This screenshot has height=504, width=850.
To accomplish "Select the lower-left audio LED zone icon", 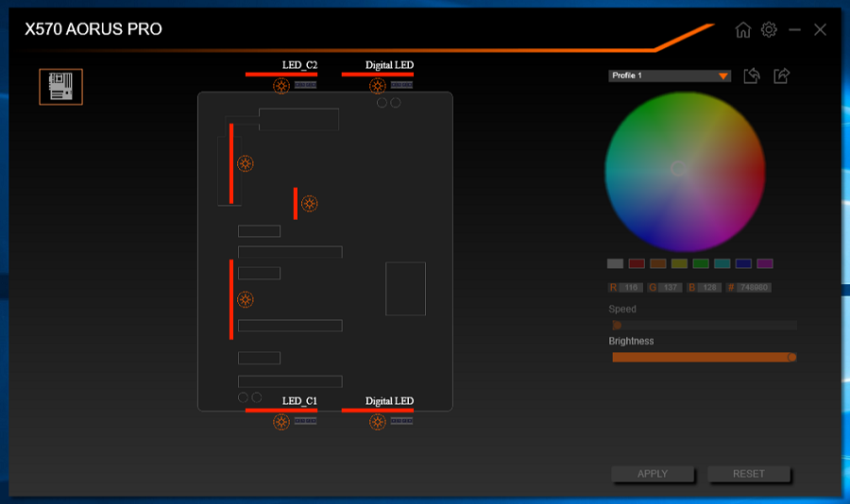I will tap(246, 300).
